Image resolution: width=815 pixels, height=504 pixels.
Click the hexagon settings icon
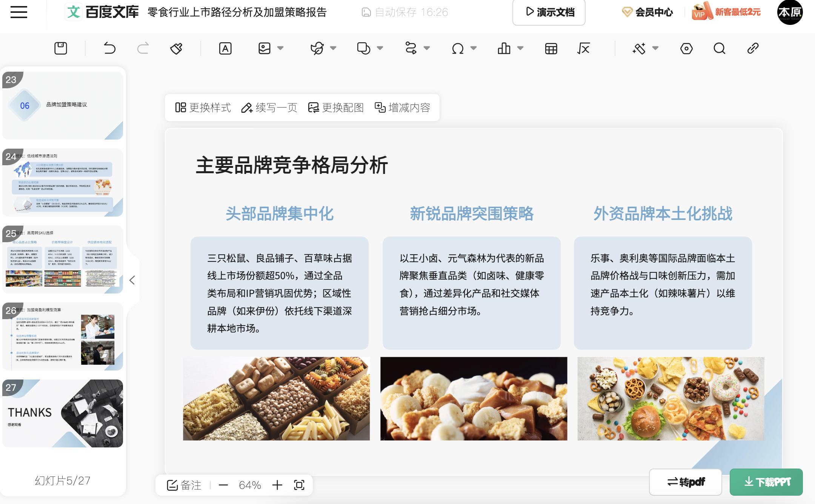click(x=686, y=48)
